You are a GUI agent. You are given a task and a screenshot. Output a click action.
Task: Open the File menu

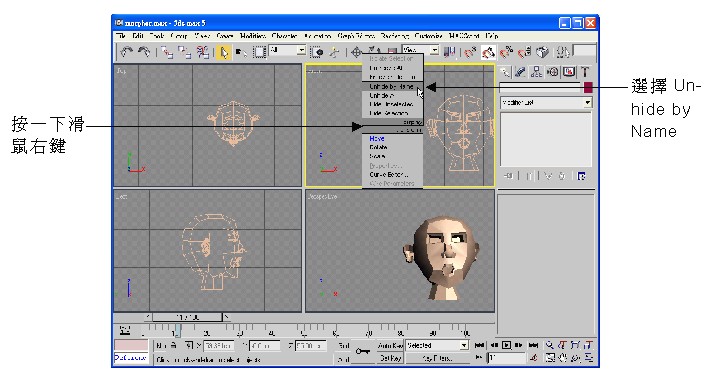coord(121,35)
